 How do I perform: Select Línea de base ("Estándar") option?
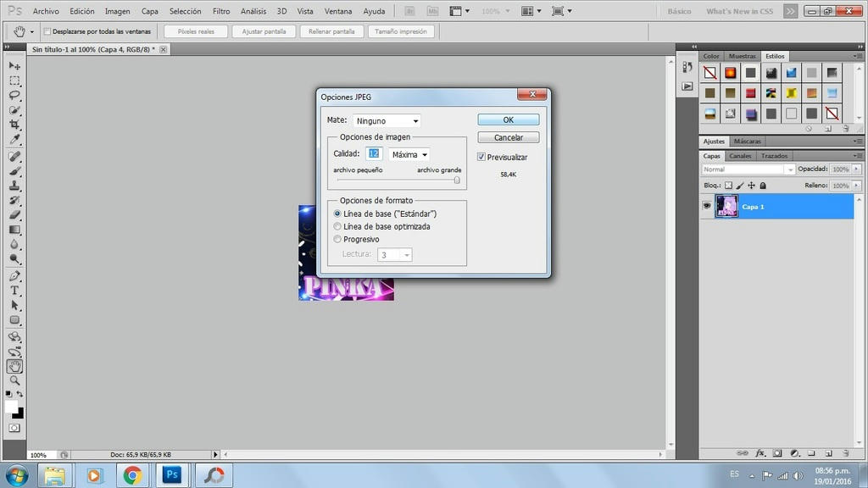337,213
